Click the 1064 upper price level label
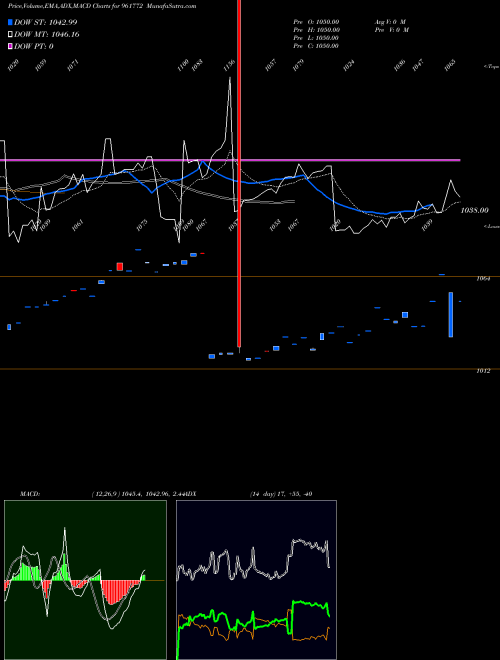This screenshot has width=500, height=660. pyautogui.click(x=483, y=279)
